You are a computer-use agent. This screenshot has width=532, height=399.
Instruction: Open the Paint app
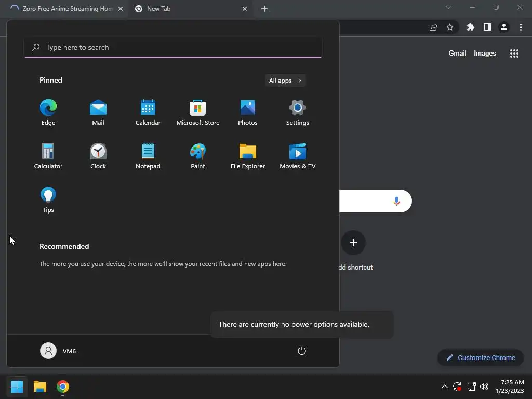198,156
